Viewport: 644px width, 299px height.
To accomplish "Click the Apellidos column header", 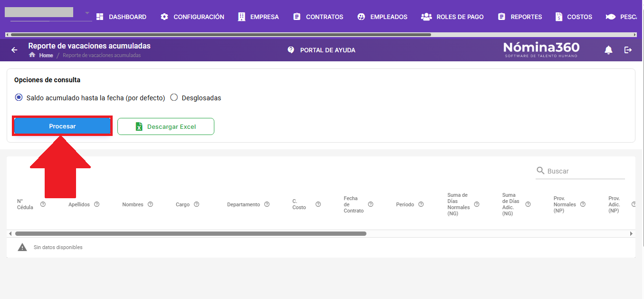I will 79,204.
